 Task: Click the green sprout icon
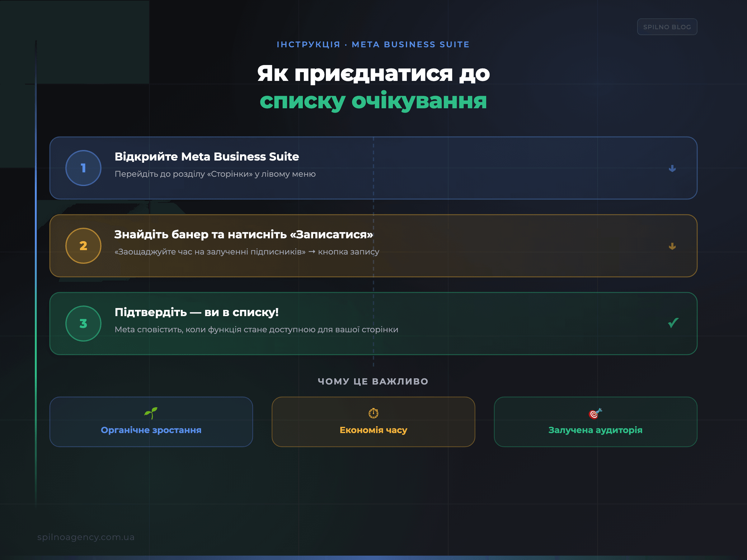[x=151, y=413]
